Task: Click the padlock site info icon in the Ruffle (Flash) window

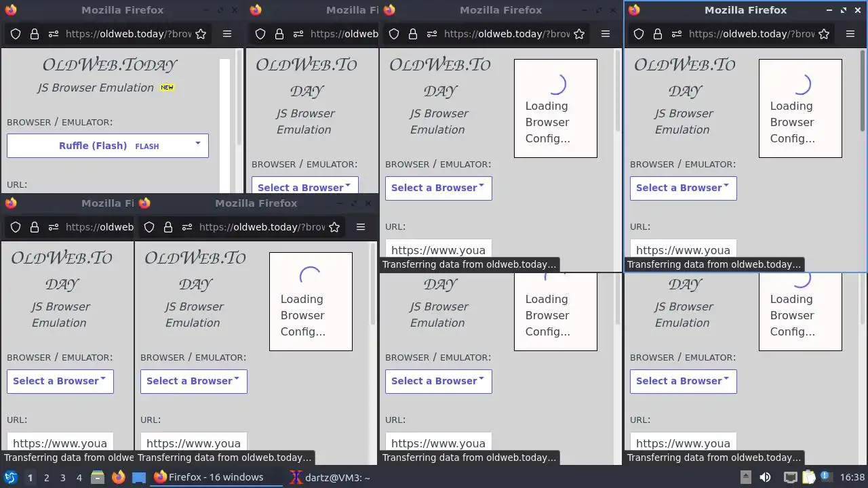Action: [x=35, y=34]
